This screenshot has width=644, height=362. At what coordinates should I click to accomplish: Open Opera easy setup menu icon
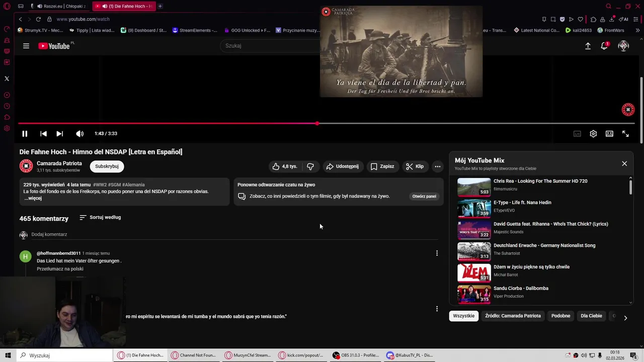point(636,19)
